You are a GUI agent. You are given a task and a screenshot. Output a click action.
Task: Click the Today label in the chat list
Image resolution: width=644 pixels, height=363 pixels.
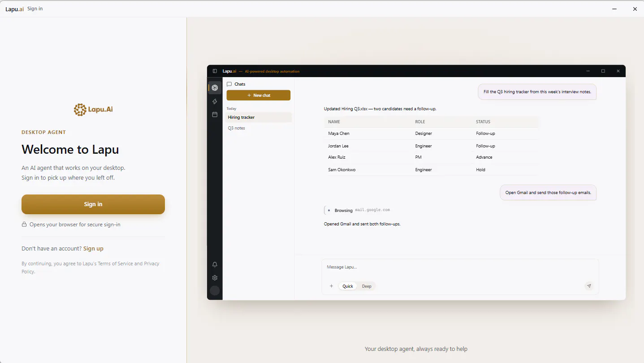pos(231,108)
